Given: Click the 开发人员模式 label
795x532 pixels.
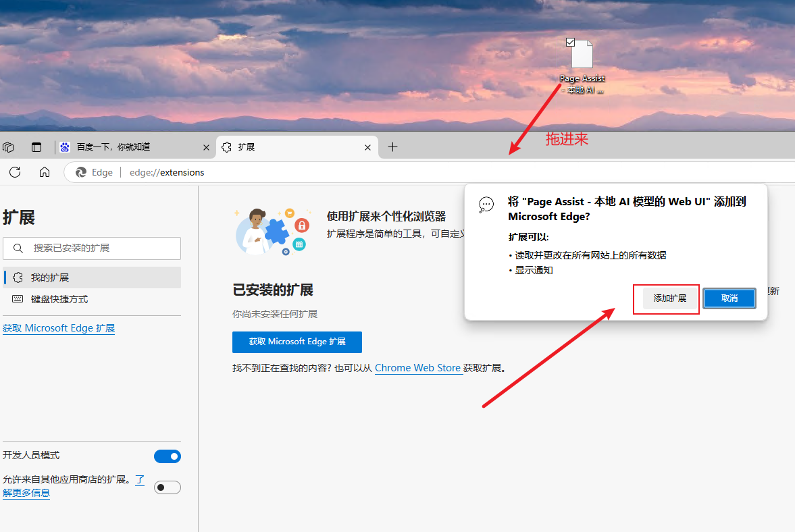Looking at the screenshot, I should click(x=31, y=455).
